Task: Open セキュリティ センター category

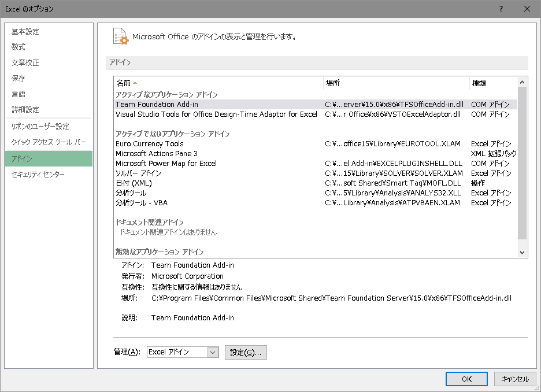Action: (49, 174)
